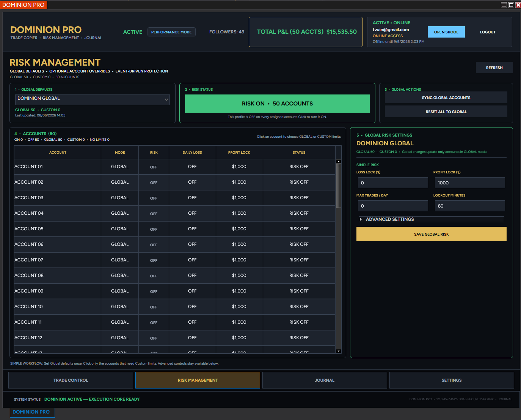521x420 pixels.
Task: Click Sync Global Accounts
Action: 446,98
